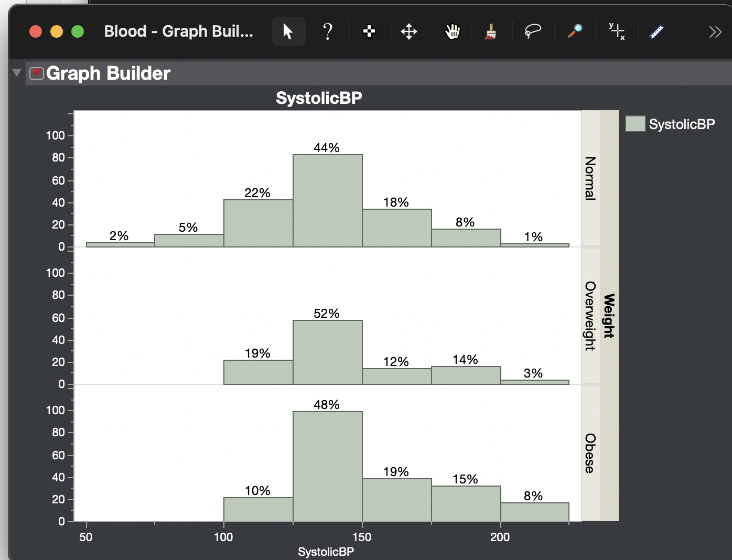Open the Graph Builder red triangle menu

tap(36, 73)
